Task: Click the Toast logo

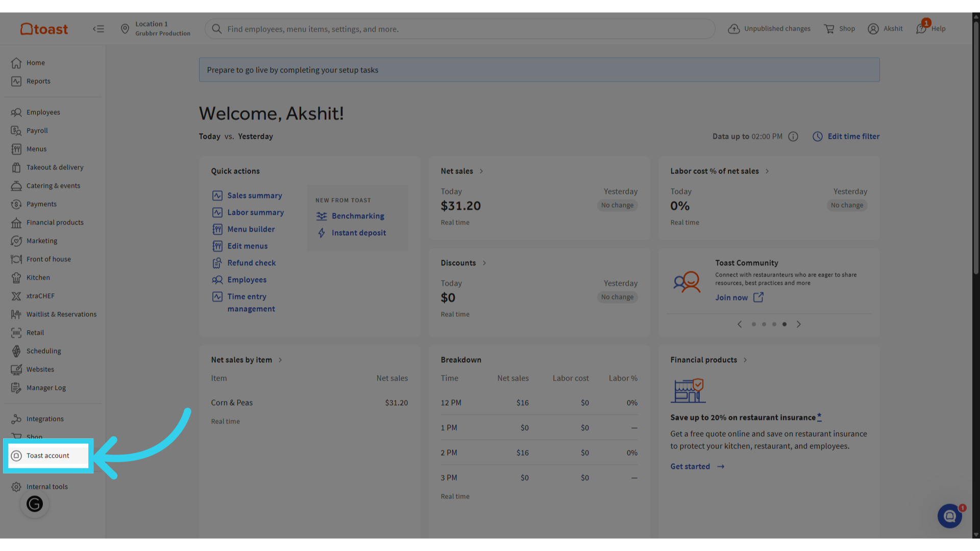Action: pyautogui.click(x=44, y=29)
